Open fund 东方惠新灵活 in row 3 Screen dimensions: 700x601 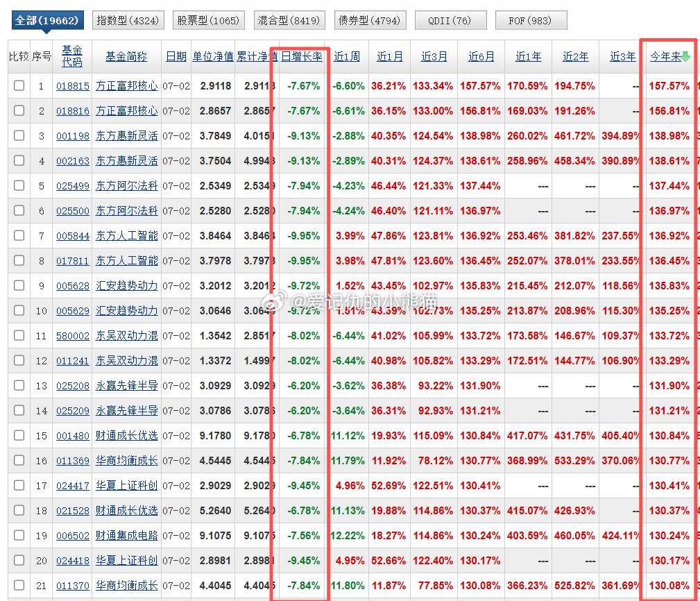click(127, 136)
